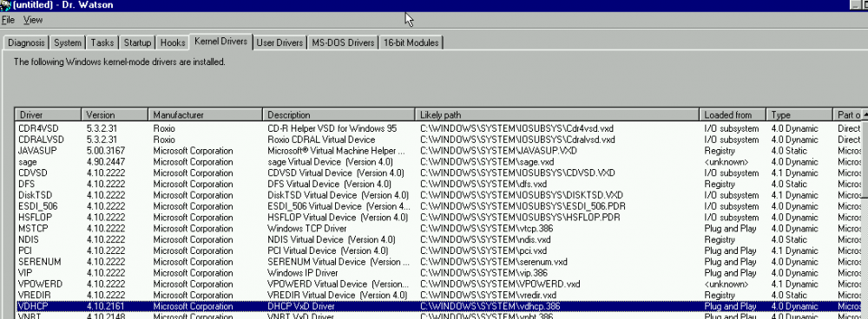Switch to the Startup tab
Viewport: 868px width, 319px height.
[137, 42]
